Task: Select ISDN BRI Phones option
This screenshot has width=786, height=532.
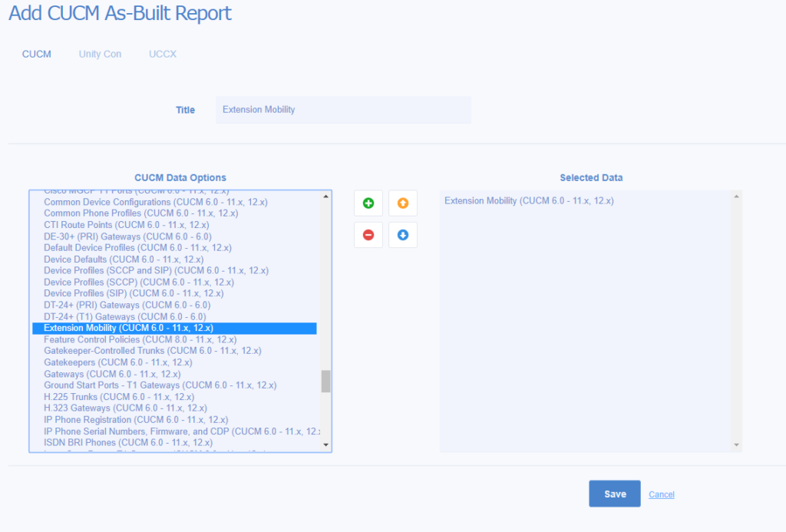Action: coord(174,442)
